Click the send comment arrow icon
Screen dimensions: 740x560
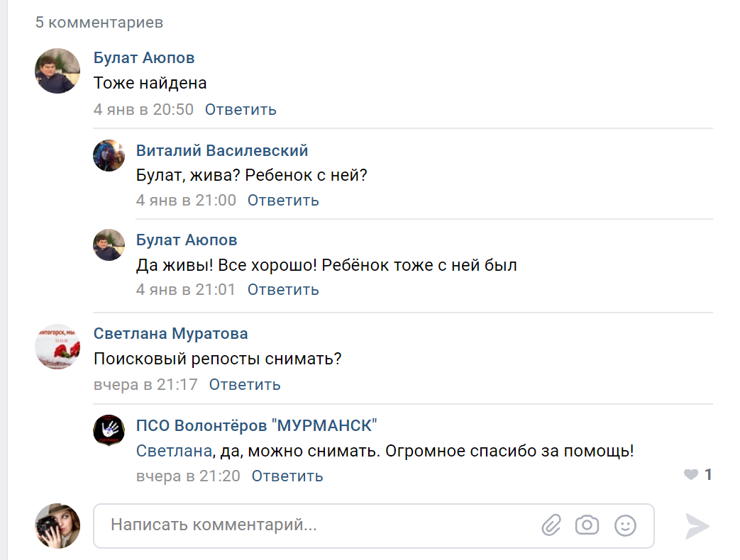[697, 525]
